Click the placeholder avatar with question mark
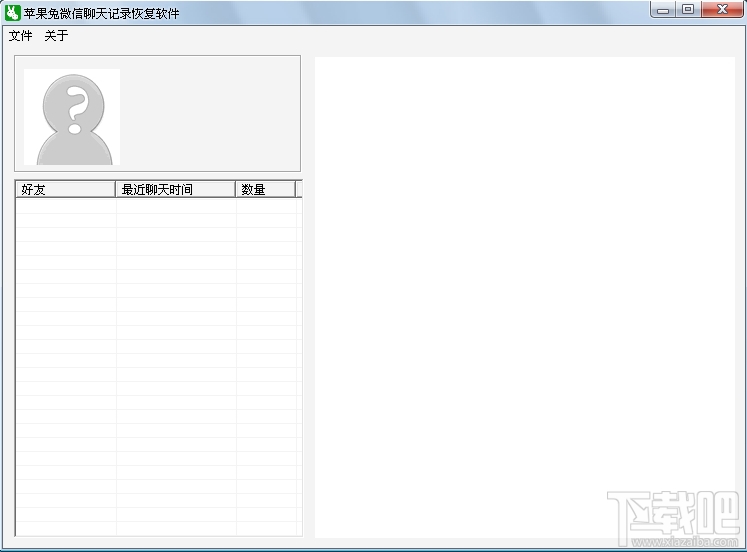Viewport: 747px width, 552px height. pyautogui.click(x=72, y=117)
